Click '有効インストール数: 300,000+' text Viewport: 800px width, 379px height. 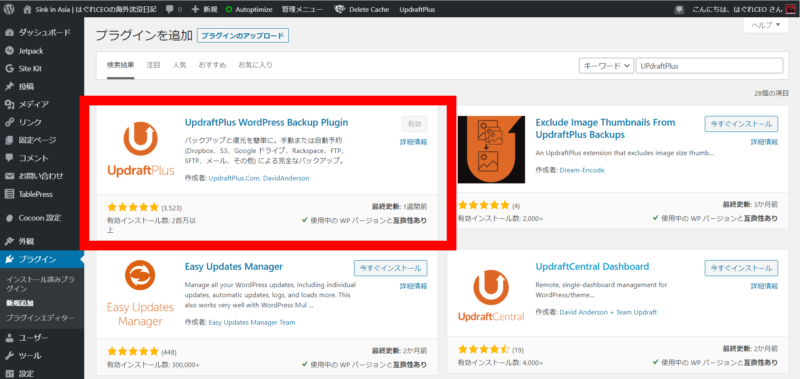point(153,365)
